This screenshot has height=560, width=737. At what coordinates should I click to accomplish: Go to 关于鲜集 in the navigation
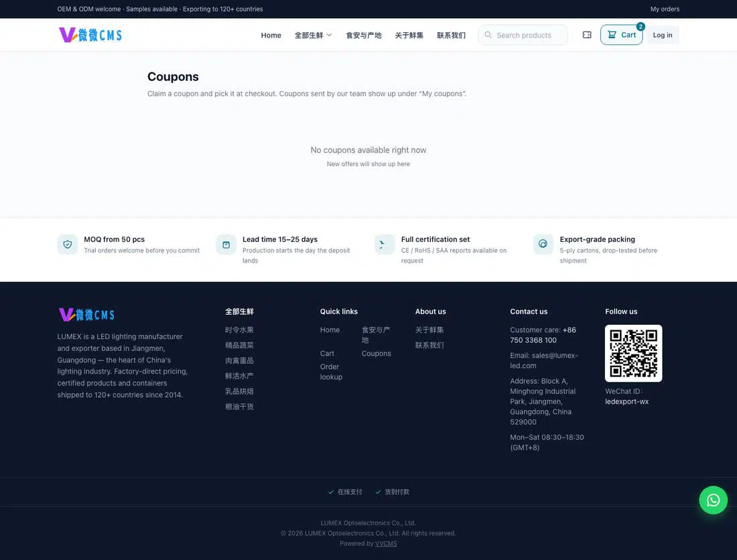click(x=409, y=36)
